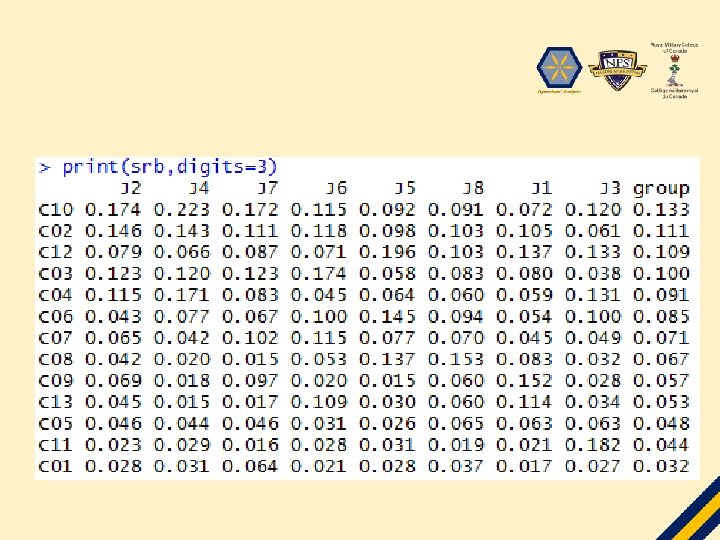Click the C10 row label
The width and height of the screenshot is (720, 540).
coord(56,210)
